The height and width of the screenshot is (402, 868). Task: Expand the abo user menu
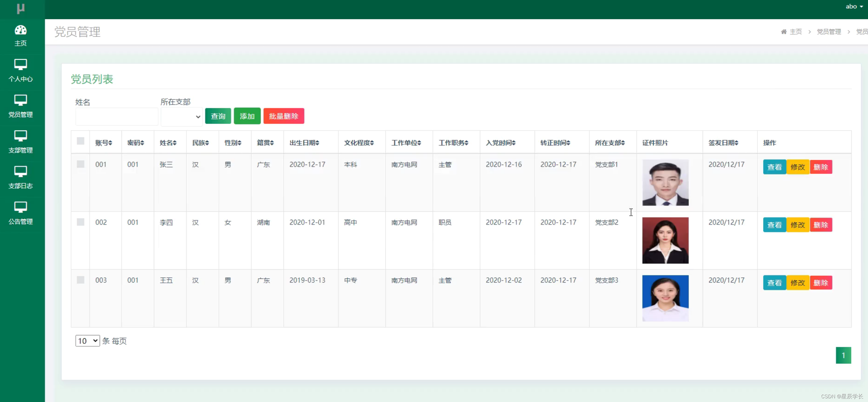pyautogui.click(x=854, y=6)
